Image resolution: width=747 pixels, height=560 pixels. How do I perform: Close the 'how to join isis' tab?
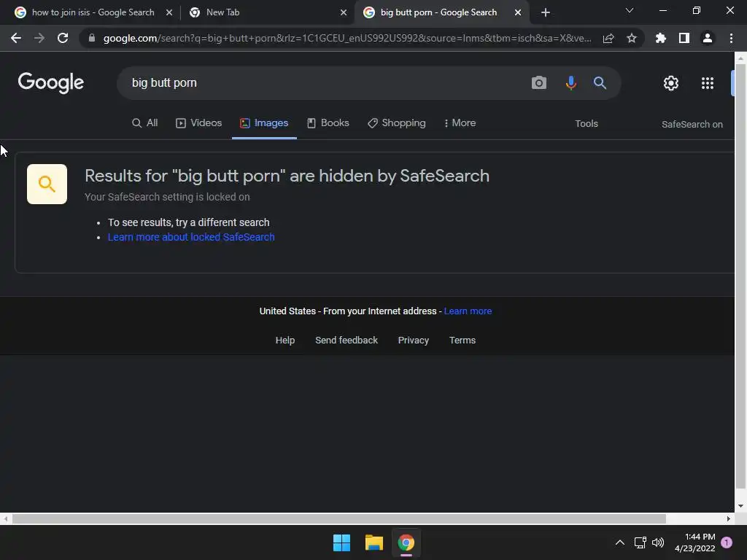[x=169, y=12]
